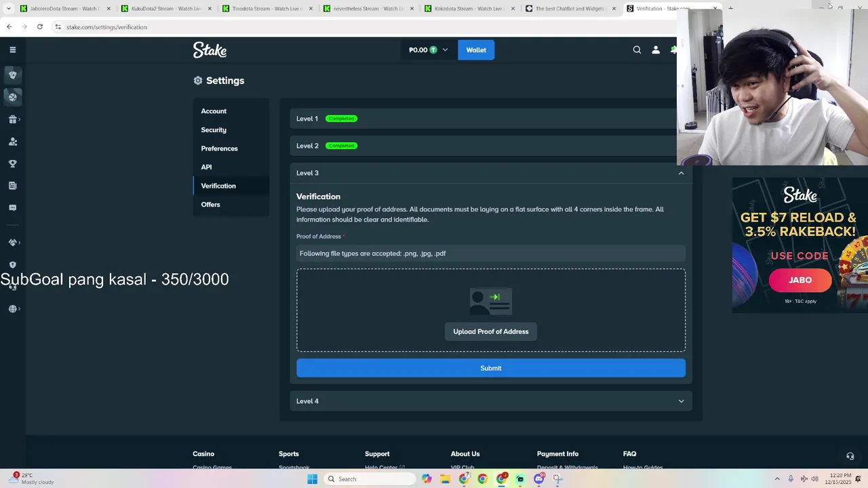Screen dimensions: 868x488
Task: Click the clock and date in taskbar
Action: [x=840, y=479]
